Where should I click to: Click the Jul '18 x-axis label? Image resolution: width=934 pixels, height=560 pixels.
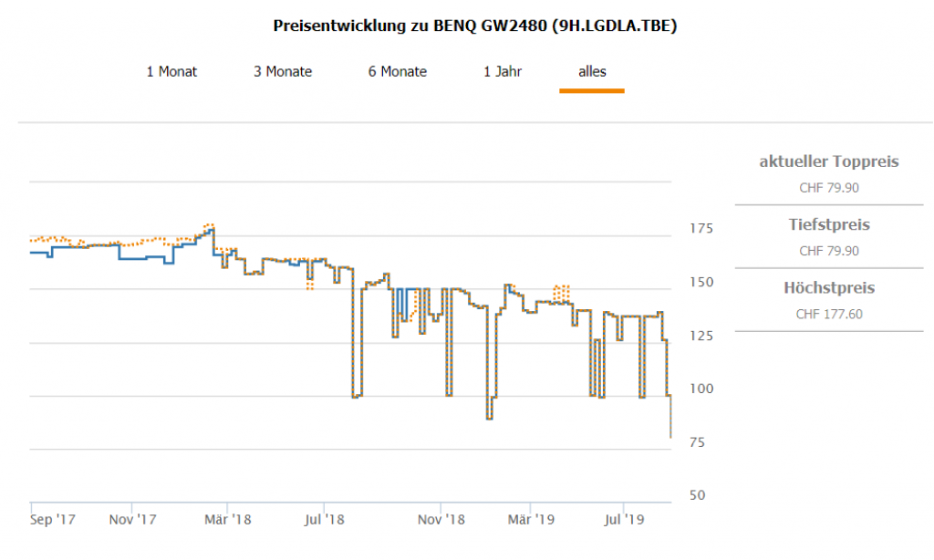pos(325,520)
